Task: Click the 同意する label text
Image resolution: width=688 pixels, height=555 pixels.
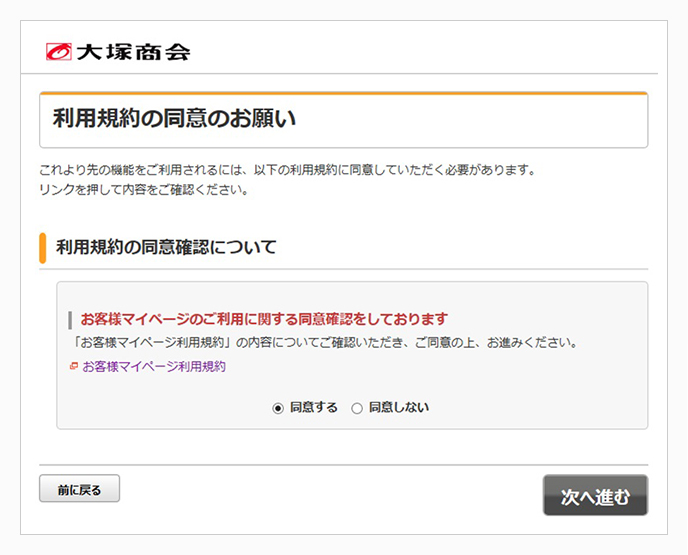Action: pyautogui.click(x=314, y=408)
